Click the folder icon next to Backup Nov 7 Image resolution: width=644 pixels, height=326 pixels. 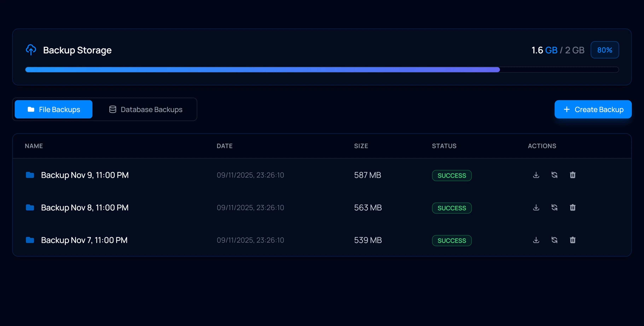click(30, 240)
